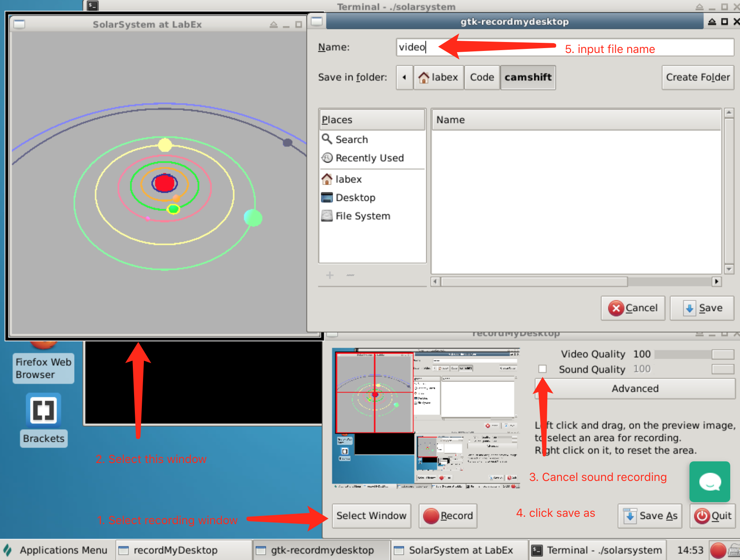Image resolution: width=740 pixels, height=560 pixels.
Task: Open the labex home folder in Places
Action: pyautogui.click(x=348, y=179)
